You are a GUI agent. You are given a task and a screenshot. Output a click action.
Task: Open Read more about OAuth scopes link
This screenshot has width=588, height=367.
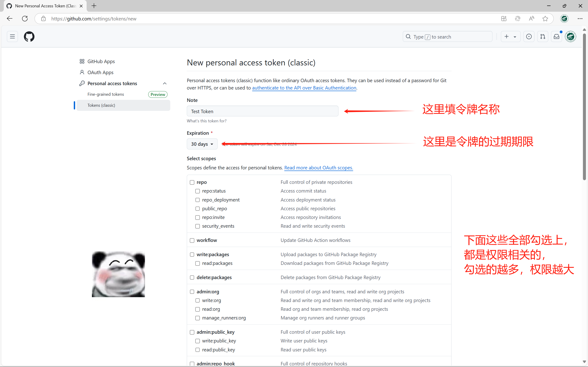(x=318, y=168)
